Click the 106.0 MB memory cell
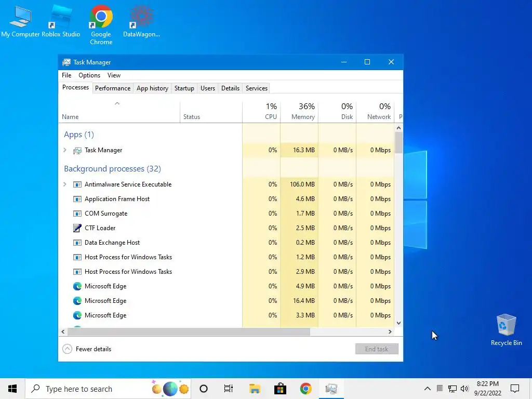Viewport: 532px width, 399px height. coord(299,184)
